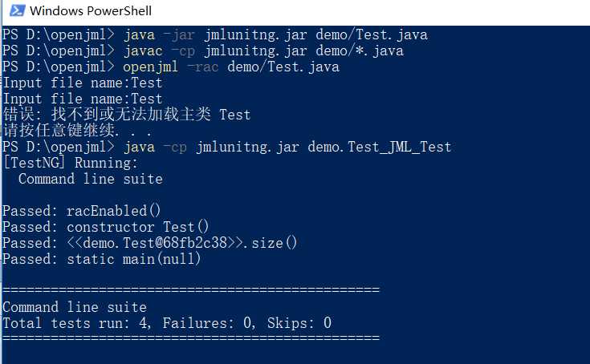Click the 'javac -cp jmlunitng.jar' command line
The width and height of the screenshot is (590, 364).
coord(203,51)
